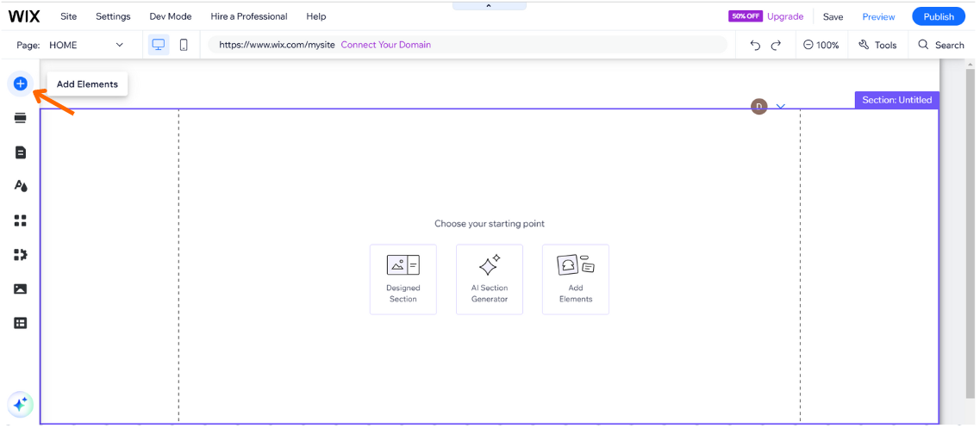The height and width of the screenshot is (428, 980).
Task: Open the Add Apps grid icon
Action: (20, 220)
